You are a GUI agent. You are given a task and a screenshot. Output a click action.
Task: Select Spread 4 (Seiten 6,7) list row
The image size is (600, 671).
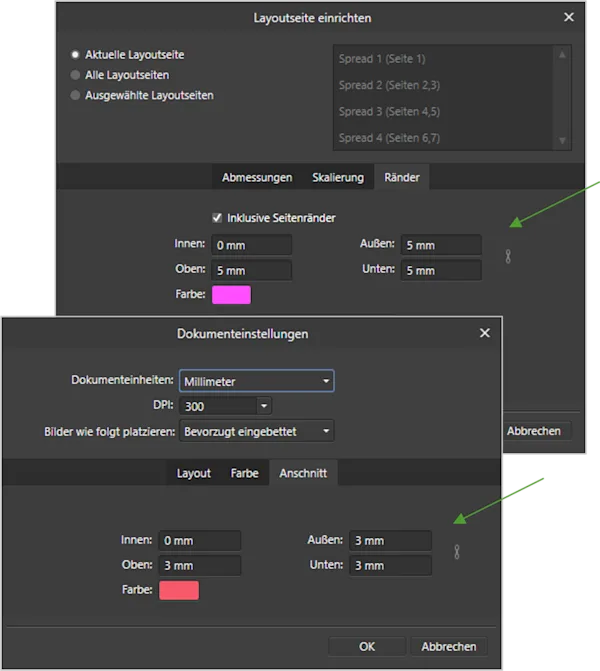click(x=443, y=138)
